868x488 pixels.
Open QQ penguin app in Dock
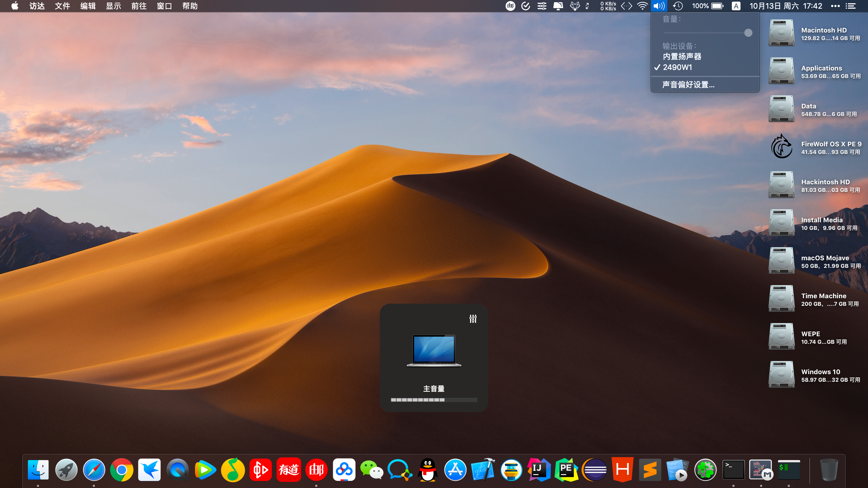(427, 470)
